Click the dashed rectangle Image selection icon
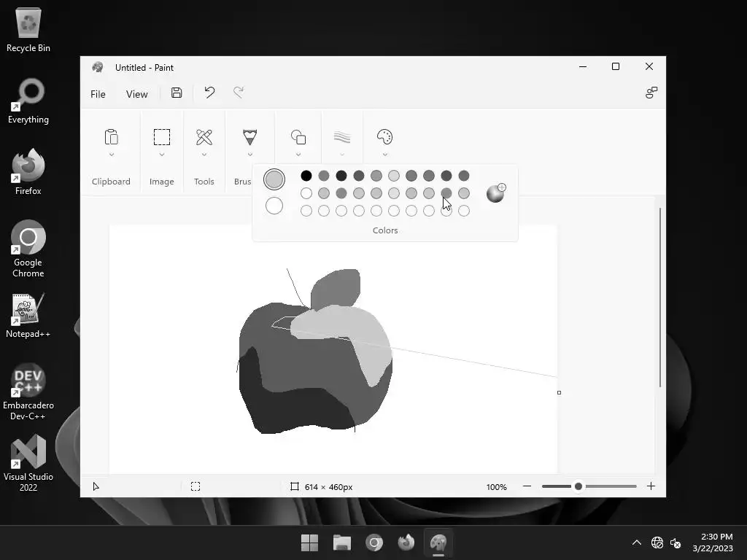747x560 pixels. (x=162, y=137)
